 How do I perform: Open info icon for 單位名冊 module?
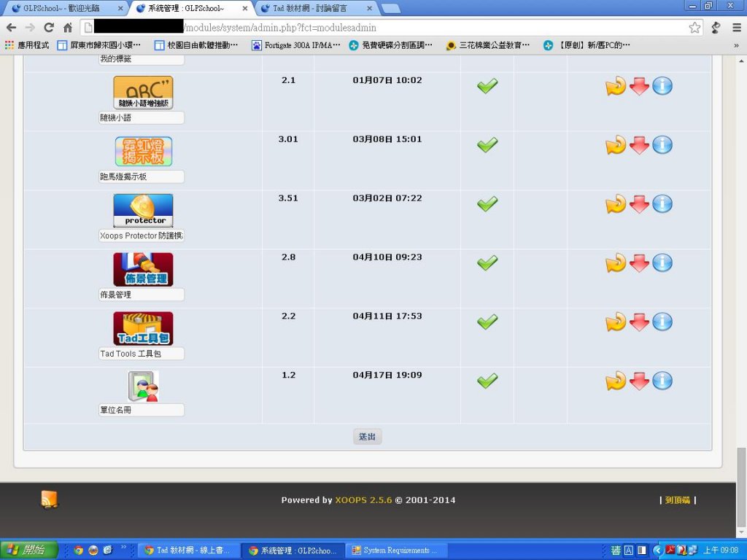tap(662, 381)
